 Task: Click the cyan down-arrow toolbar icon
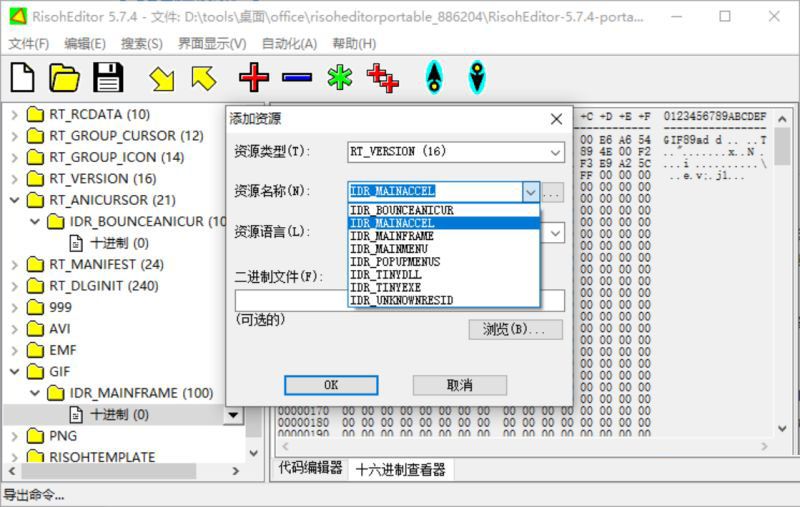pyautogui.click(x=477, y=78)
